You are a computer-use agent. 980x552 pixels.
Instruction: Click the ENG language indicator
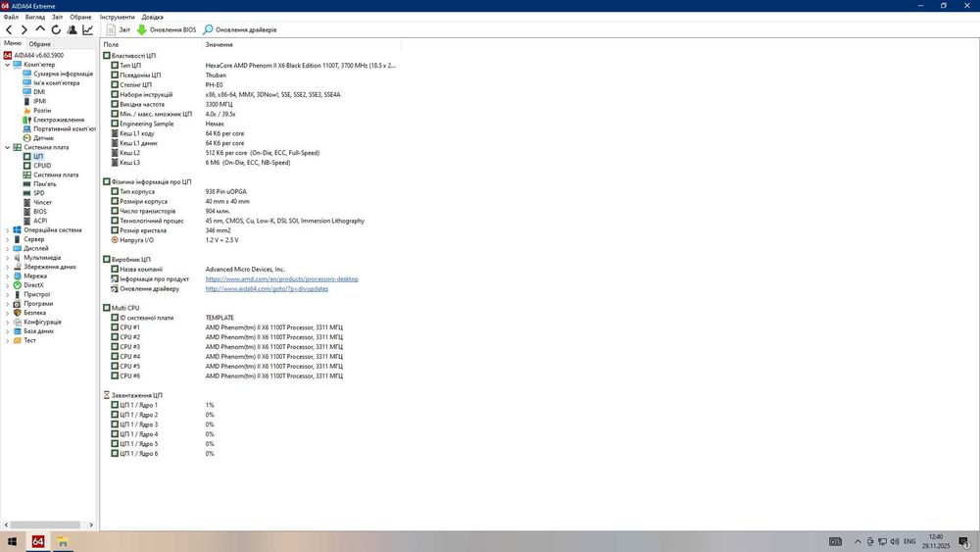click(x=909, y=541)
